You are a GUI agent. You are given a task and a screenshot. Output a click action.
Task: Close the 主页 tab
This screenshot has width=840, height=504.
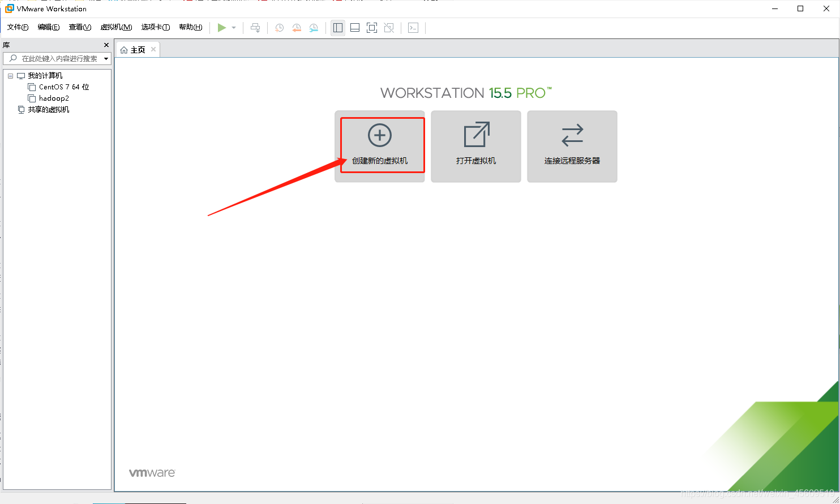pos(153,49)
